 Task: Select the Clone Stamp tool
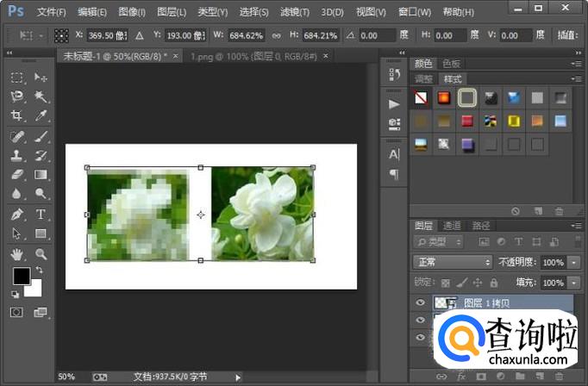click(x=16, y=156)
